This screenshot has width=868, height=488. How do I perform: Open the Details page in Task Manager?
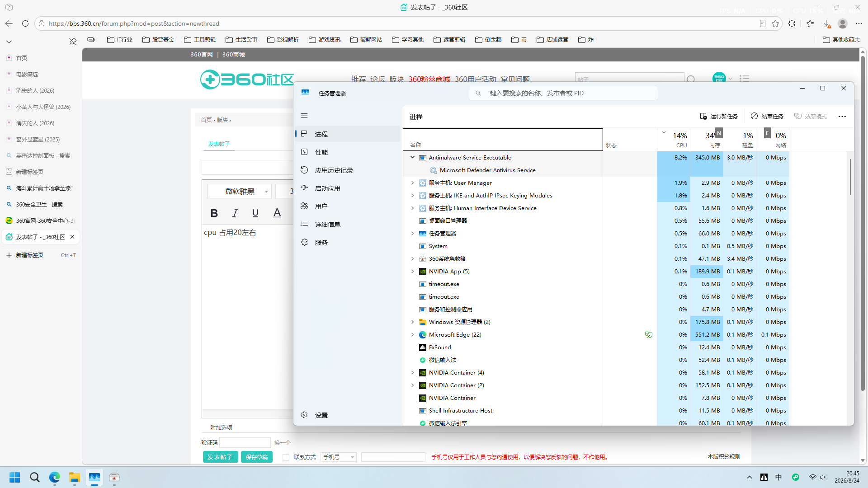coord(348,225)
